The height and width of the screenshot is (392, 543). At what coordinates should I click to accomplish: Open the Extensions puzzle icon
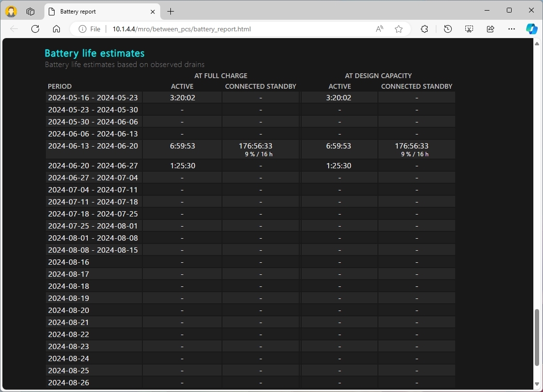[x=424, y=29]
